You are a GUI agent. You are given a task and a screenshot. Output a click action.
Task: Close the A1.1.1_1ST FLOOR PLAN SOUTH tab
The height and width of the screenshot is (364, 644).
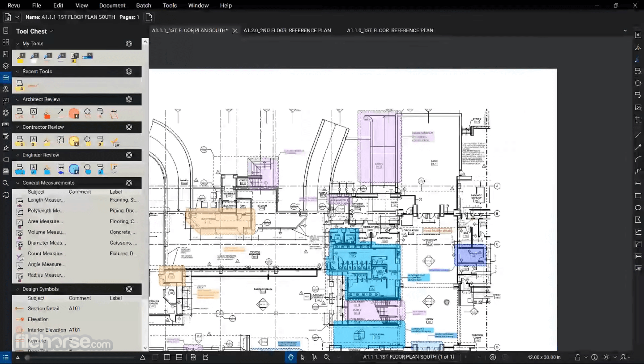[235, 30]
